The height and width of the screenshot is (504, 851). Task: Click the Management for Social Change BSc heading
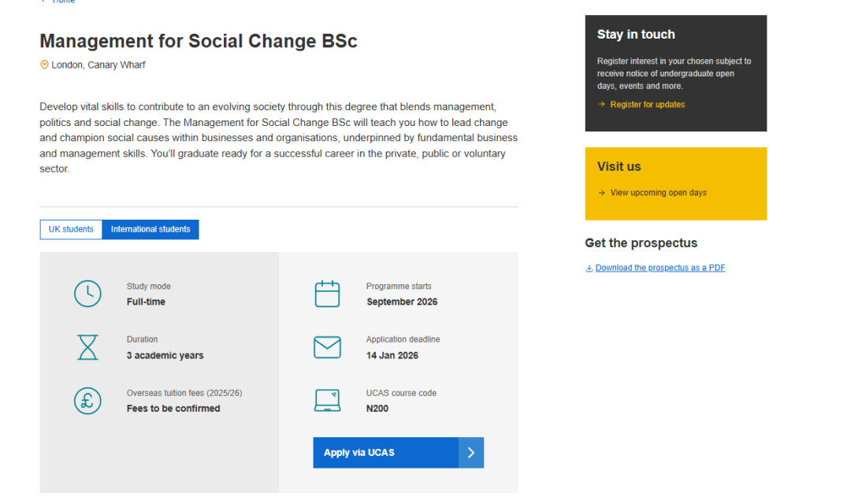[199, 41]
